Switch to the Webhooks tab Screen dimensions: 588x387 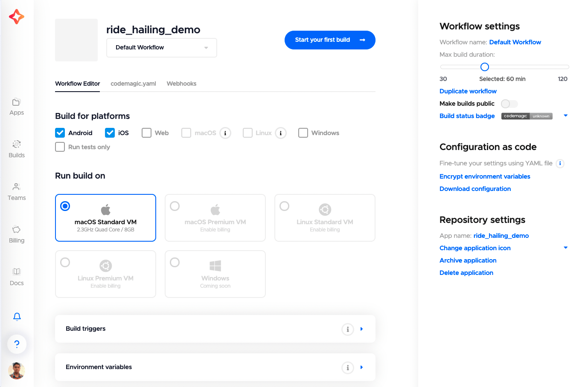tap(181, 84)
